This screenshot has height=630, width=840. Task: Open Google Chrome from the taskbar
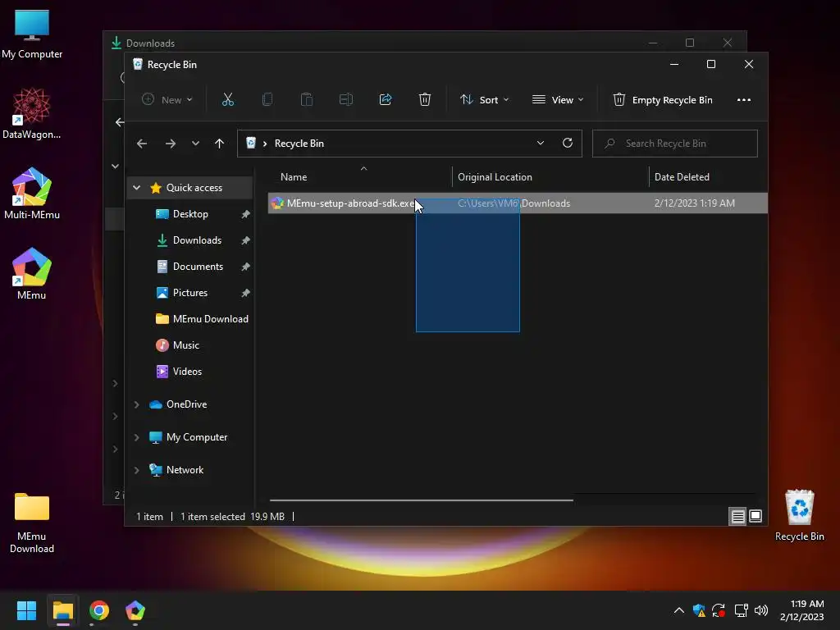pos(99,610)
